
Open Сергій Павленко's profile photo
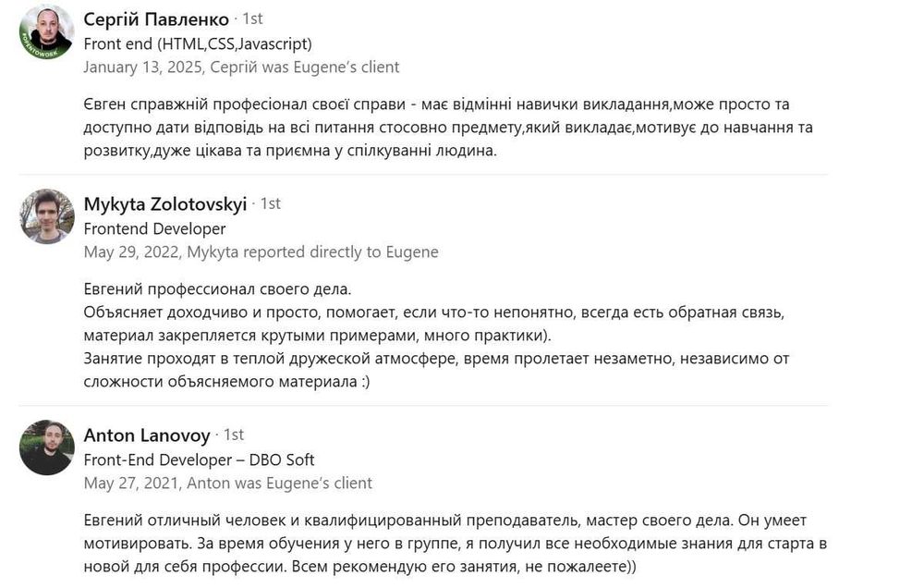46,33
